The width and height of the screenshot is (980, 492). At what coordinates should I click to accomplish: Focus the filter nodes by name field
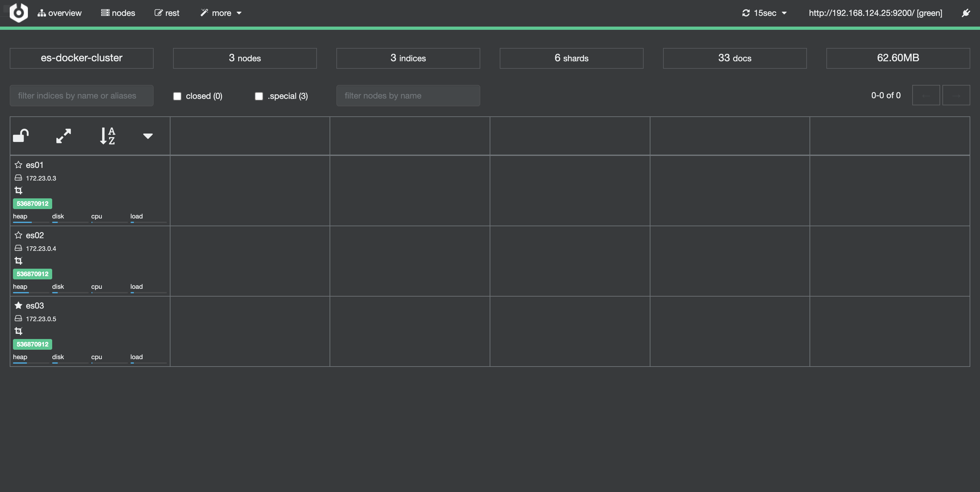408,96
